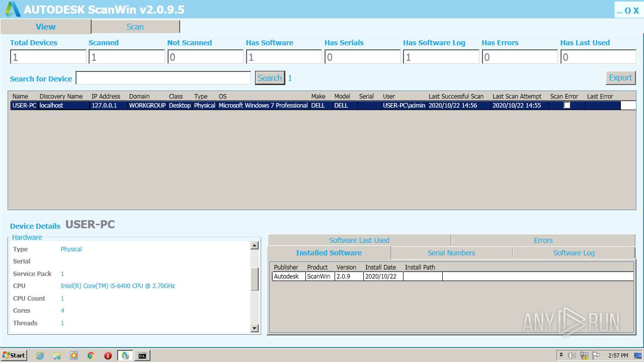
Task: Click the Microsoft Windows 7 Professional cell
Action: pos(263,106)
